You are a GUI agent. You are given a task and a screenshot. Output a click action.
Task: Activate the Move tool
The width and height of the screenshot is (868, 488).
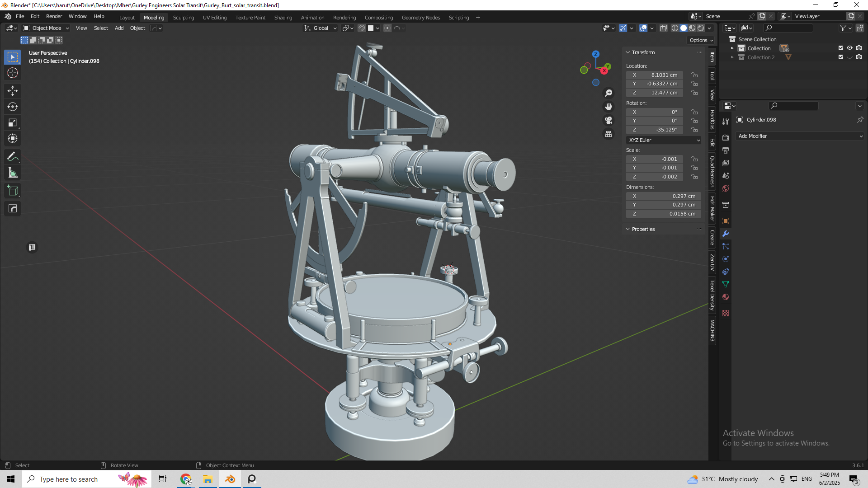tap(13, 91)
